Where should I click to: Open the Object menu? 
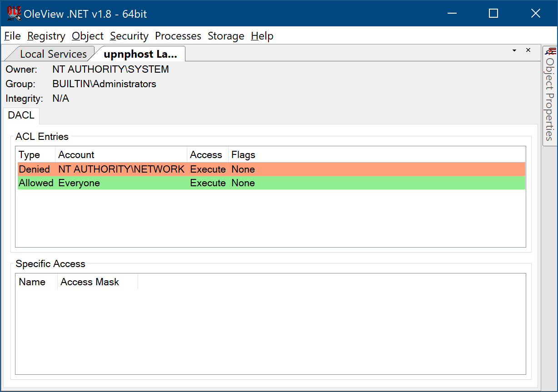pos(88,36)
